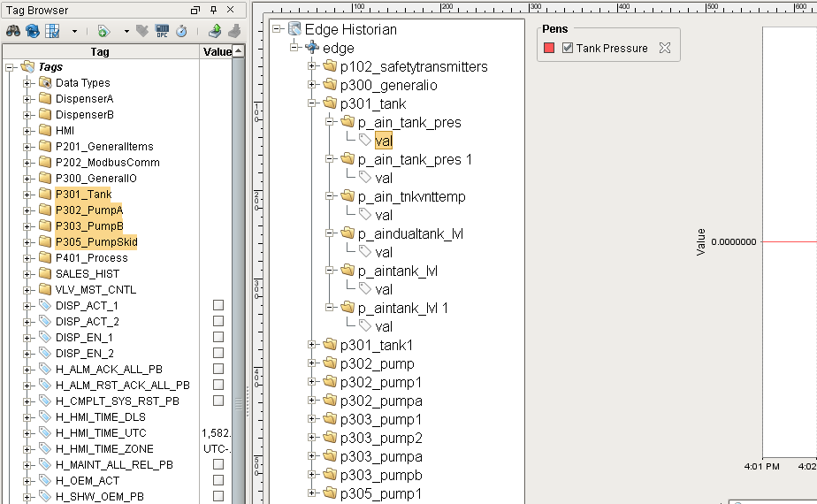Image resolution: width=817 pixels, height=504 pixels.
Task: Click the OPC browser icon
Action: pyautogui.click(x=162, y=31)
